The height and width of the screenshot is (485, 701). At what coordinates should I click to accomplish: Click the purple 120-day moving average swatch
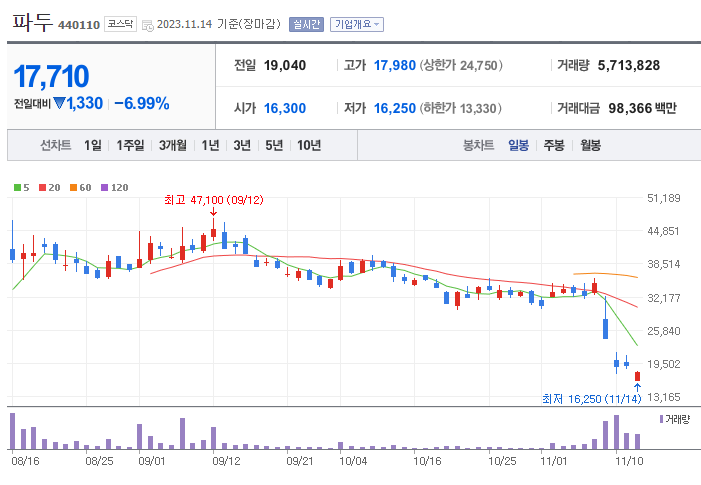click(105, 188)
